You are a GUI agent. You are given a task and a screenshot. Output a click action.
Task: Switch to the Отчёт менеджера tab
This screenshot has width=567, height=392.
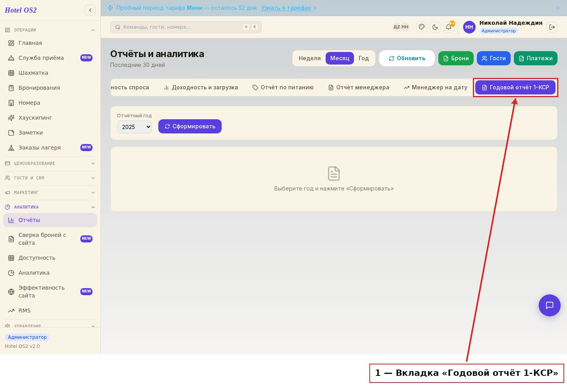coord(359,87)
